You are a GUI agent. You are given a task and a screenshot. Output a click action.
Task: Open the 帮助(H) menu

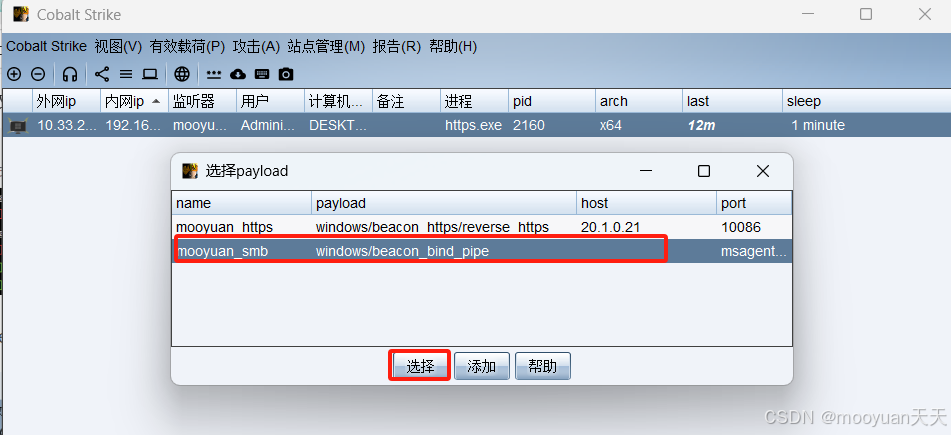[x=453, y=46]
